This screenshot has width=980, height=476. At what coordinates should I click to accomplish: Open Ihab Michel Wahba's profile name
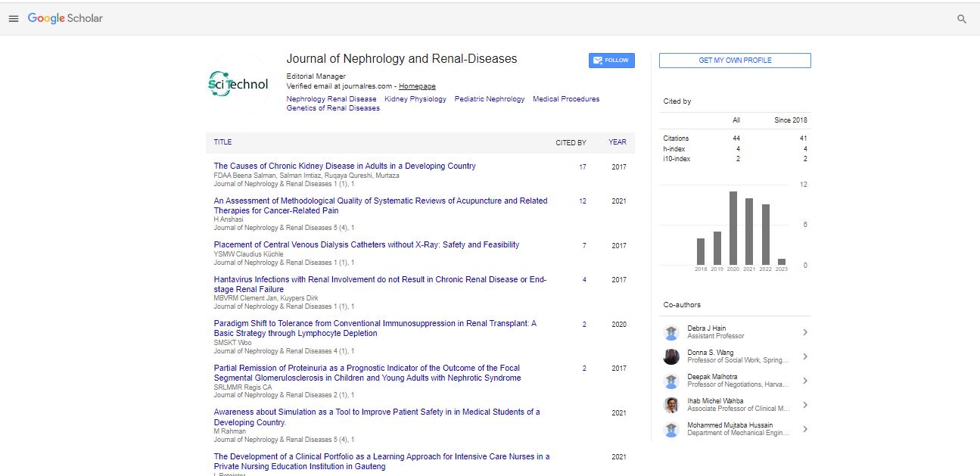coord(715,401)
